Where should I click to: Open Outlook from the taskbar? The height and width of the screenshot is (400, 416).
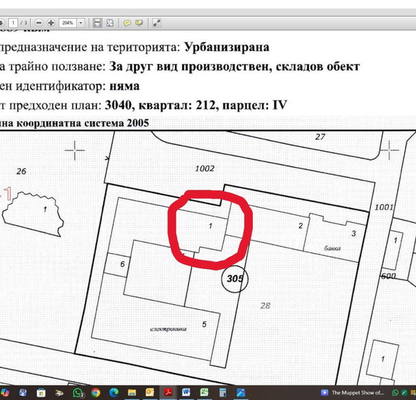click(x=150, y=392)
